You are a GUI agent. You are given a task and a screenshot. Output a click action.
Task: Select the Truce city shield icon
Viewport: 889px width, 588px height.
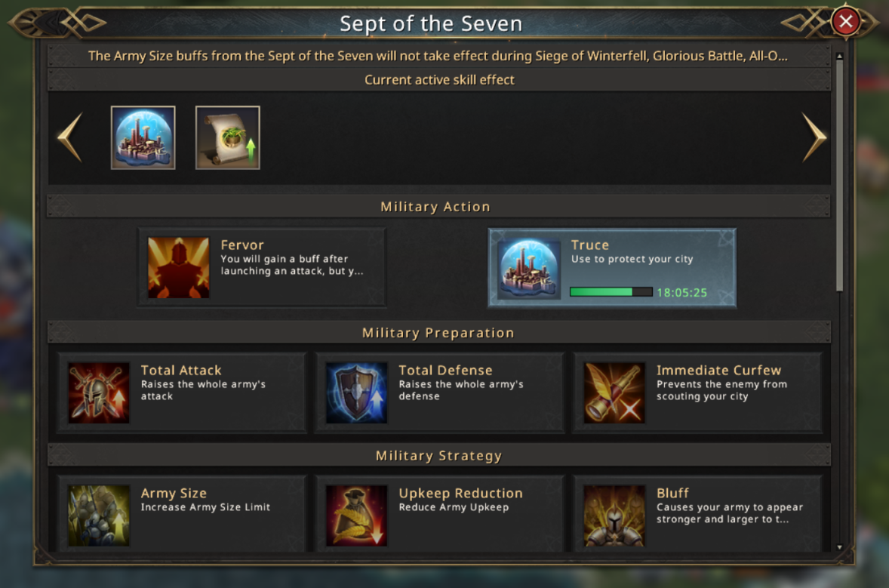tap(529, 268)
